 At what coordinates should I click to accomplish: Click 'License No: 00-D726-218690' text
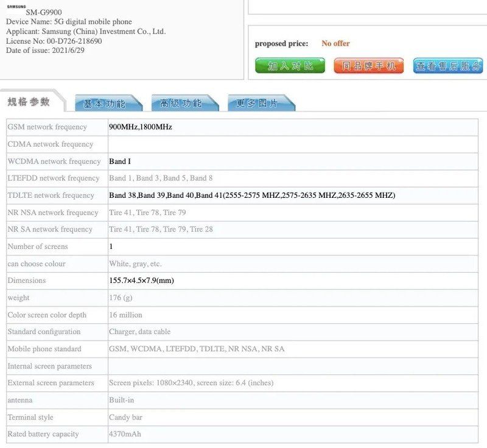[54, 41]
